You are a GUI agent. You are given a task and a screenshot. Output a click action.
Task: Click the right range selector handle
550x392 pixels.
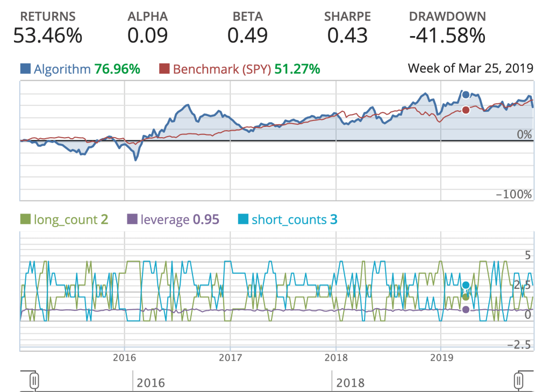[x=519, y=380]
